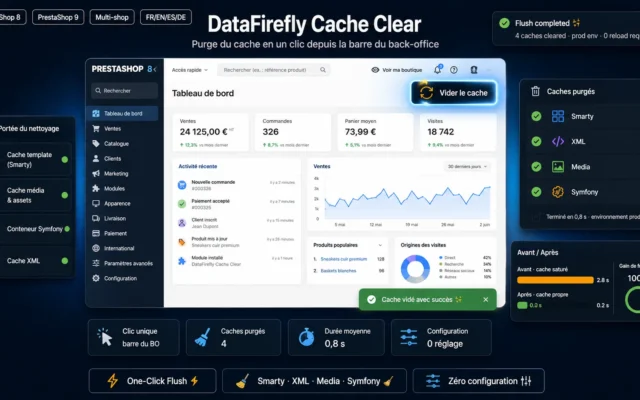
Task: Click the orange Avant cache saturé bar
Action: [555, 280]
